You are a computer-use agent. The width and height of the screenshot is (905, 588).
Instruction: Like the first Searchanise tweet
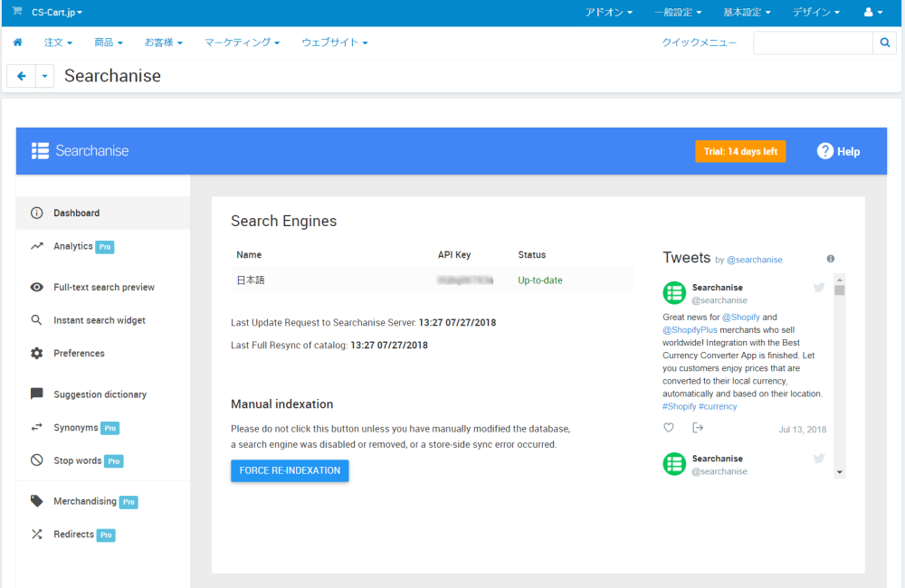click(x=669, y=428)
